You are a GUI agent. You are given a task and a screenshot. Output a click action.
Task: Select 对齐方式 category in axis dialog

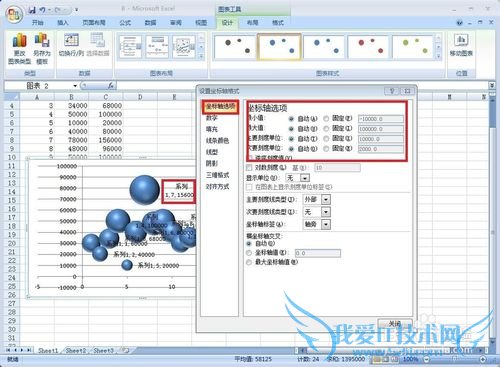pyautogui.click(x=217, y=186)
